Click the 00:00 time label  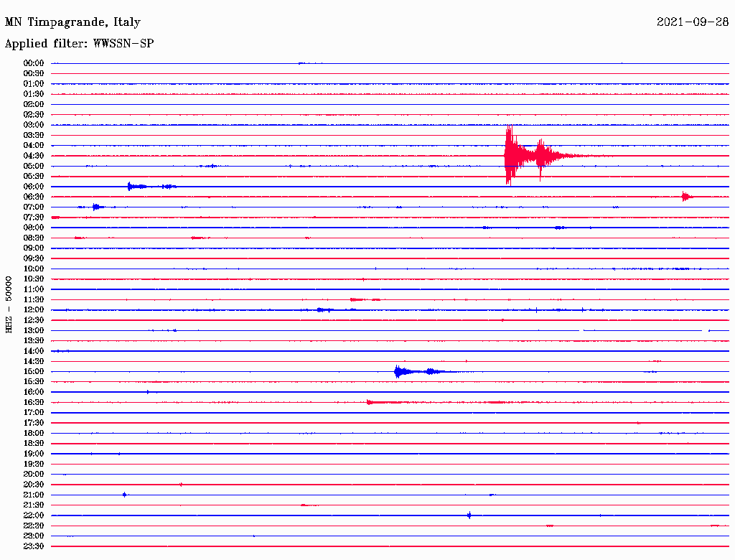pos(34,63)
